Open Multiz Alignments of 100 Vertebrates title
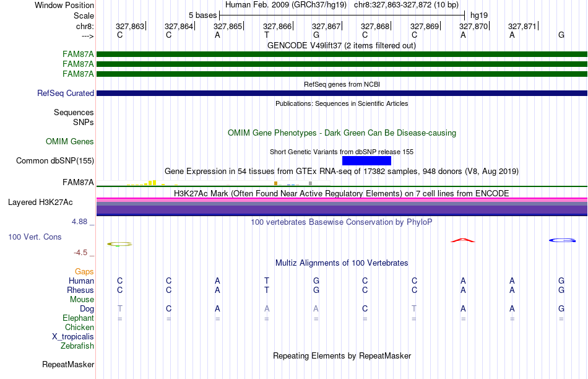The image size is (588, 379). pyautogui.click(x=342, y=263)
